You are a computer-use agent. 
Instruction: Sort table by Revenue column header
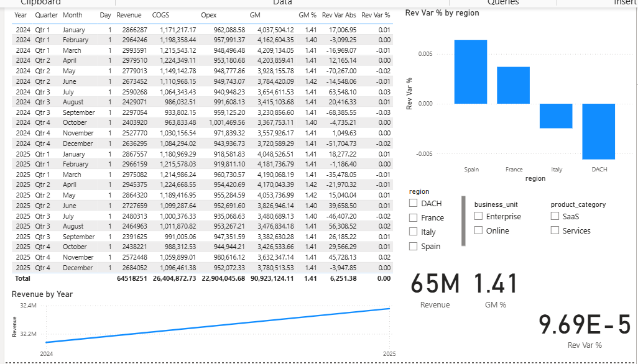point(129,15)
